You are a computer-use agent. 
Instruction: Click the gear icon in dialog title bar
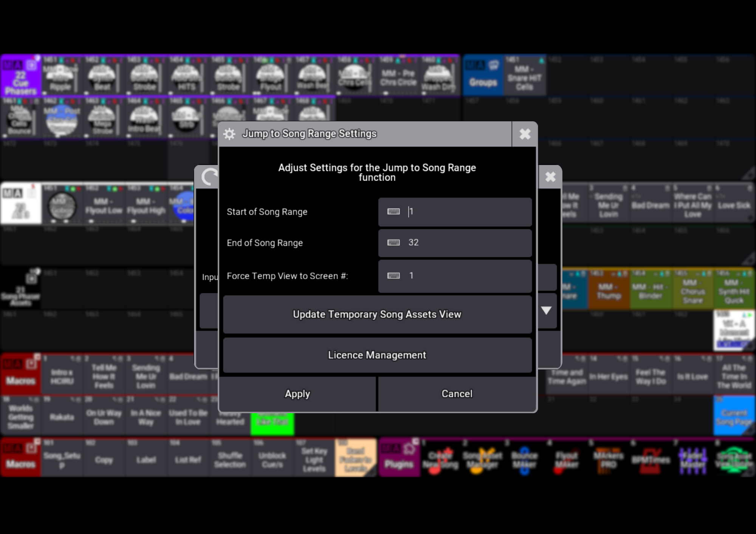click(229, 134)
